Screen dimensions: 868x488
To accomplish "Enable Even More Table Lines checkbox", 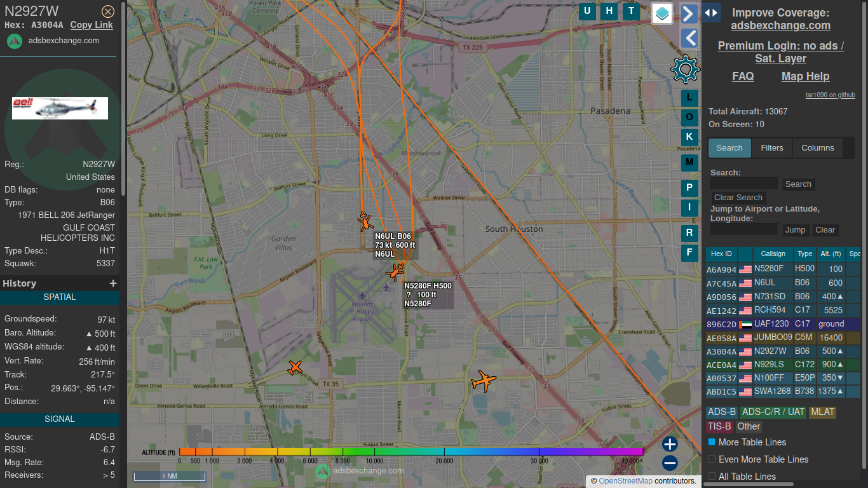I will point(712,459).
